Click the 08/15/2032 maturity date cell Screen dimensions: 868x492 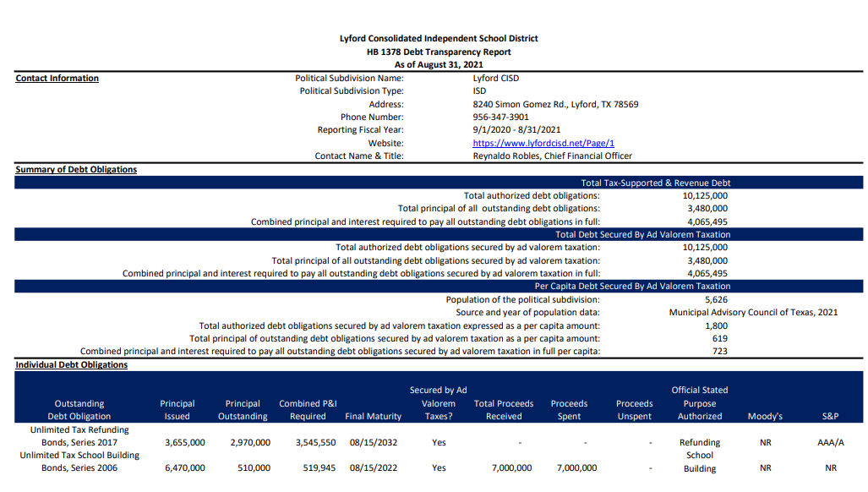374,442
